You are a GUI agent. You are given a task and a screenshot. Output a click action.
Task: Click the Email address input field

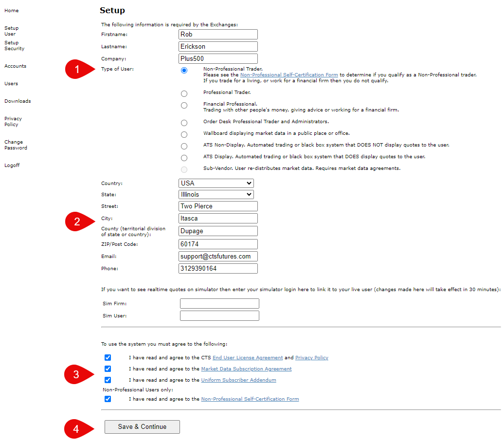[217, 256]
